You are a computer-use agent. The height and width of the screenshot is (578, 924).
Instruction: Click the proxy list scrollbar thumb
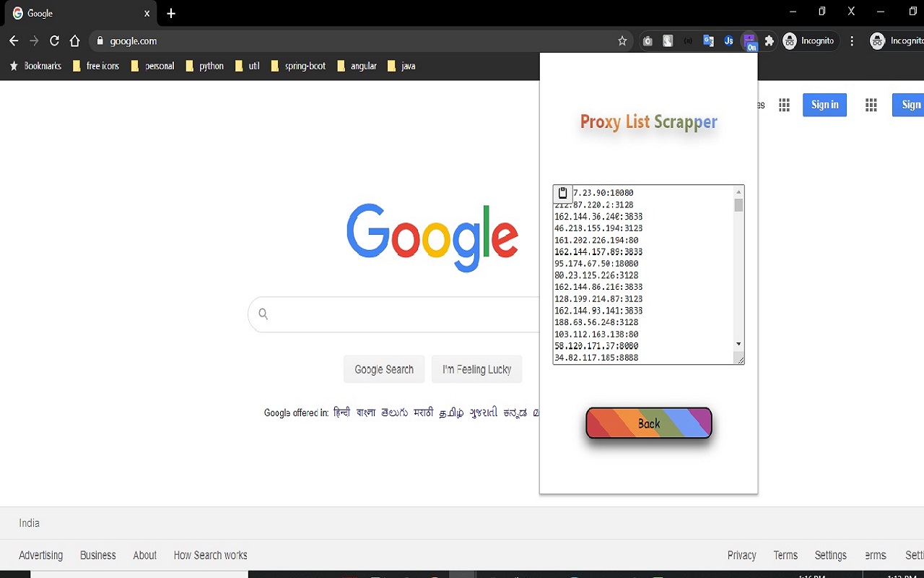pos(738,204)
